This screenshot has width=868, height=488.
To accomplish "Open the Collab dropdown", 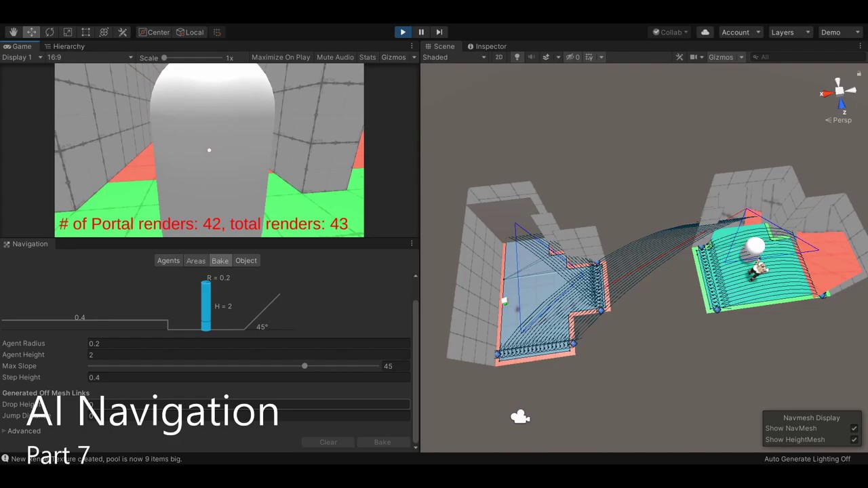I will coord(670,32).
